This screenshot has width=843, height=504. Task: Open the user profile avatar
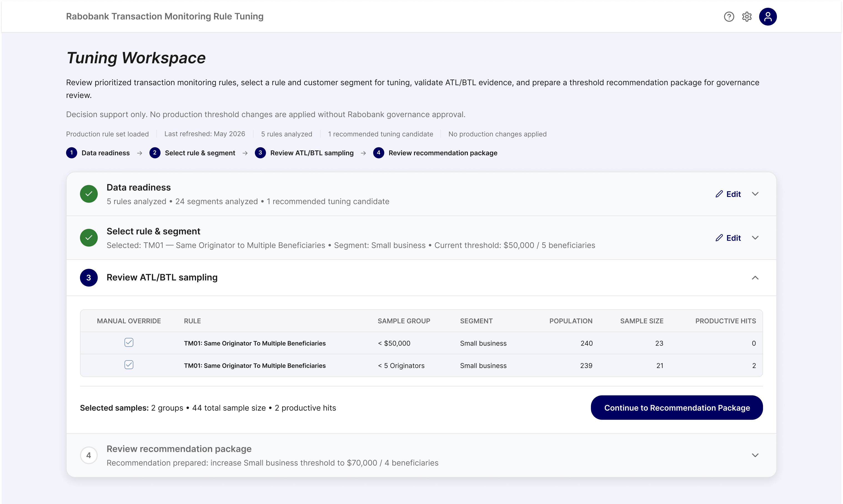point(768,16)
